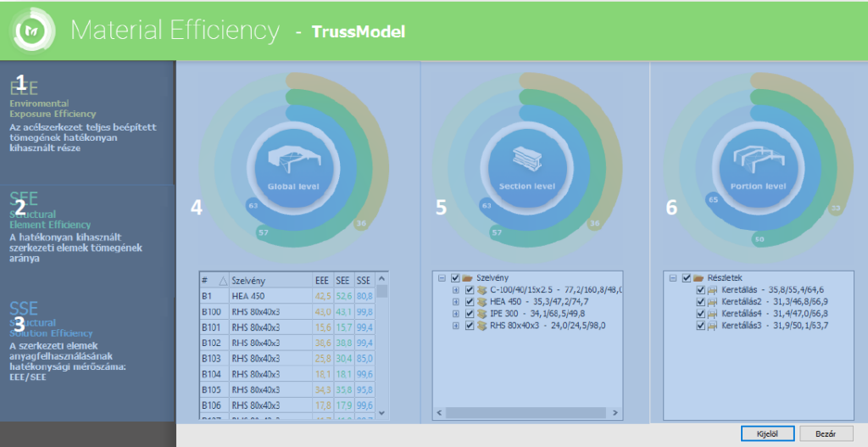
Task: Click the Bezár button
Action: (826, 433)
